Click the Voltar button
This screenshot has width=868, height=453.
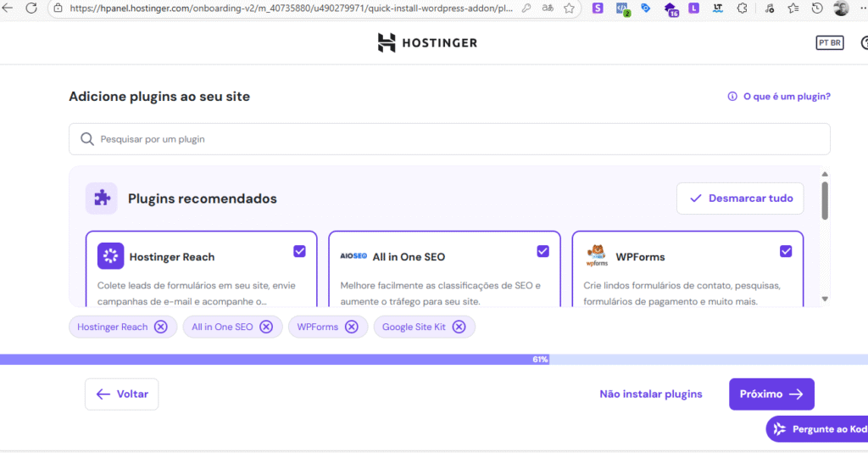tap(122, 394)
